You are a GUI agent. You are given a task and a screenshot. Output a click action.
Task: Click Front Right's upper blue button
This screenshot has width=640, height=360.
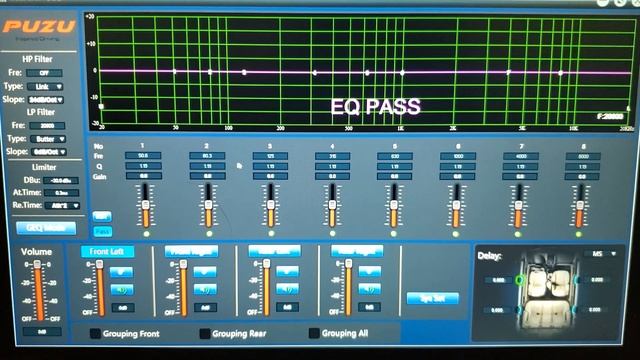[205, 272]
